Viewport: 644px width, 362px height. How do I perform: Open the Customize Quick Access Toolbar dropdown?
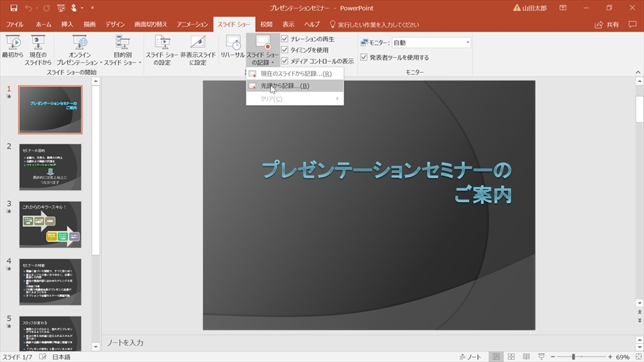point(92,8)
